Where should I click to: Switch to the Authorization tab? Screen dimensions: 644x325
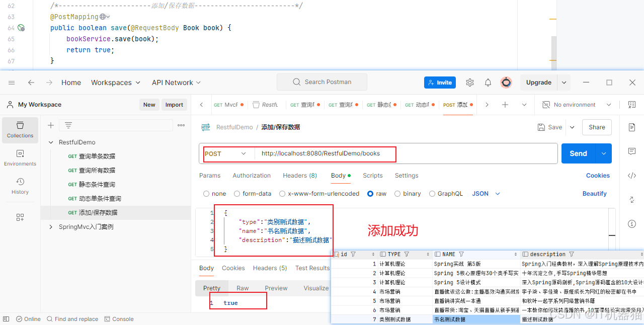click(252, 176)
